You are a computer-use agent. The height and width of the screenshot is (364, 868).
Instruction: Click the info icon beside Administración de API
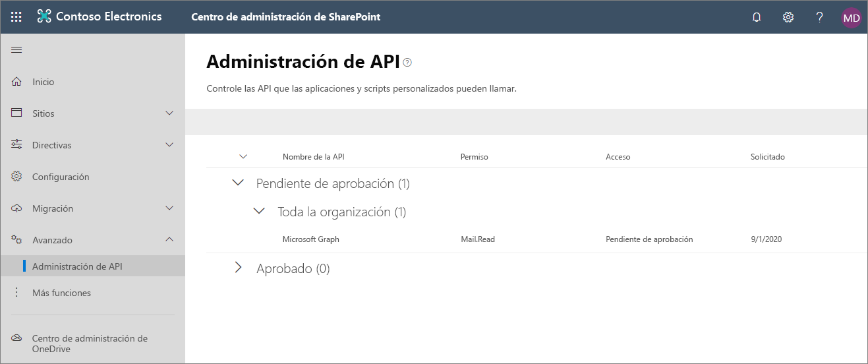407,63
